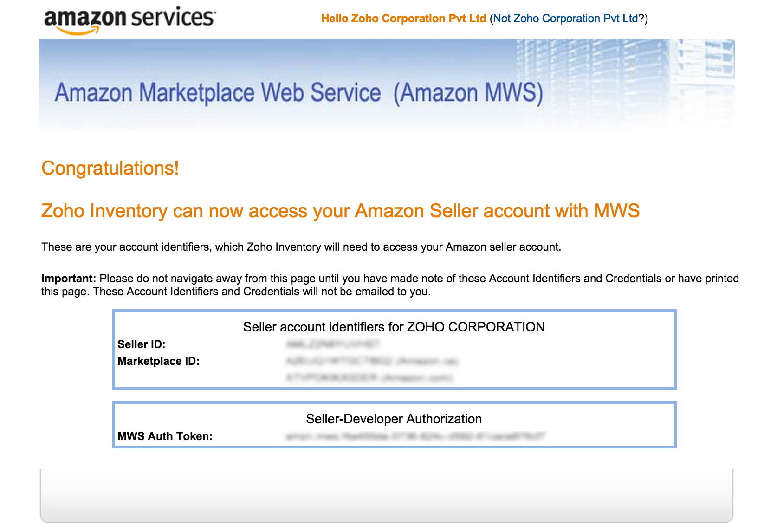Screen dimensions: 777x532
Task: Click the Amazon Marketplace Web Service banner title
Action: pyautogui.click(x=298, y=93)
